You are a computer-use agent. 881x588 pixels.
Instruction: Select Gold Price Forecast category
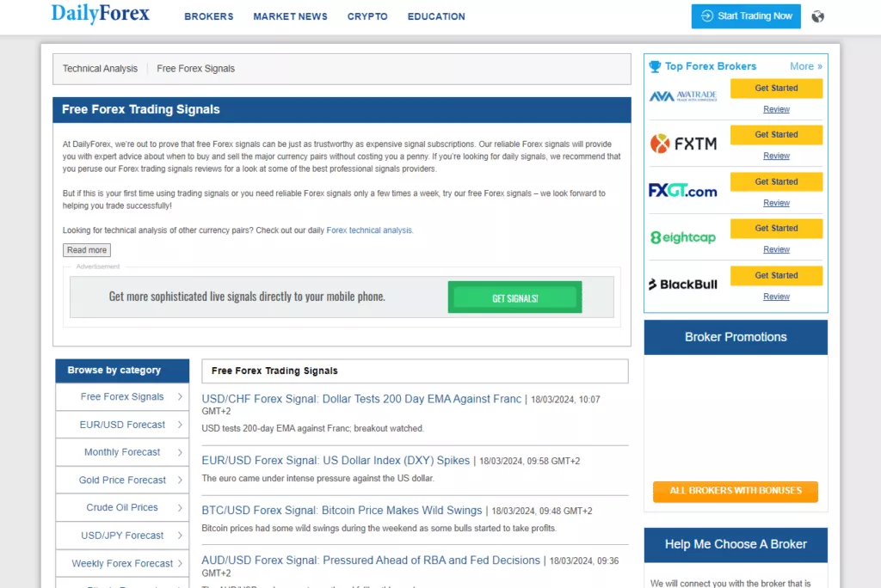122,481
